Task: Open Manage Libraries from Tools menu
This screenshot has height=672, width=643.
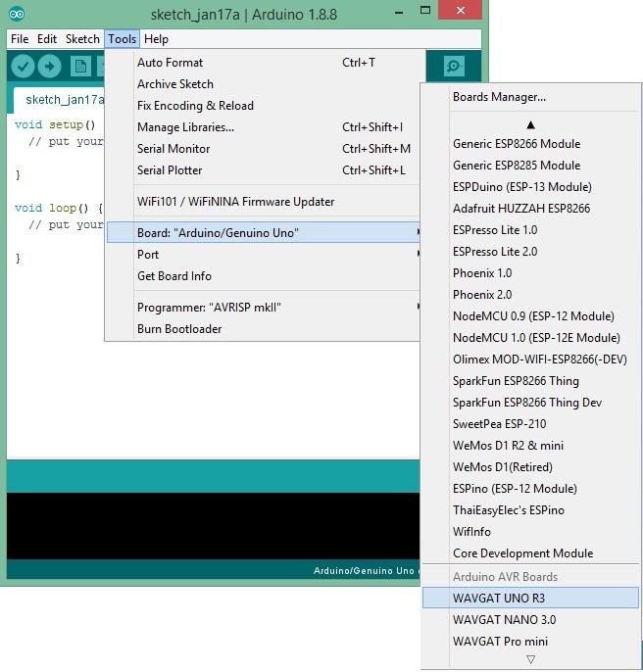Action: click(262, 127)
